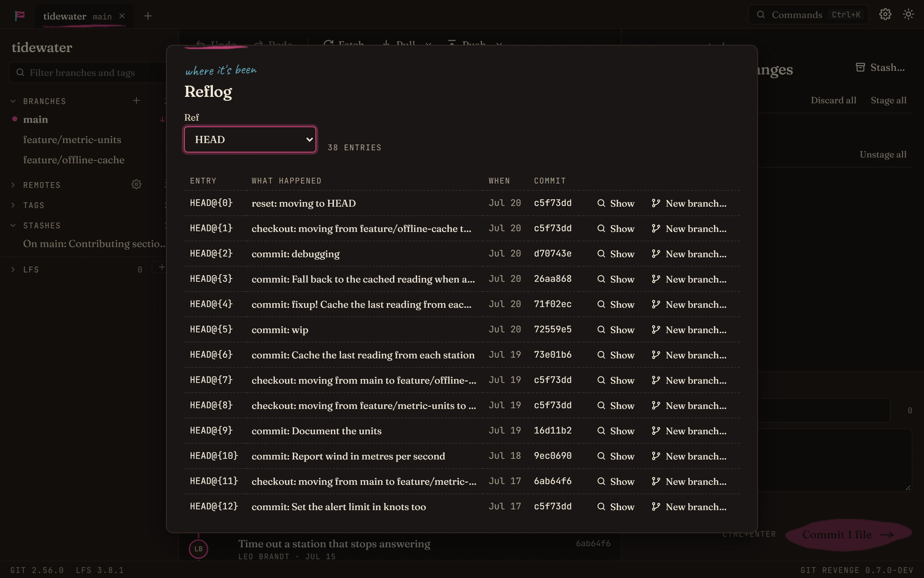Open the Ref dropdown showing HEAD
The width and height of the screenshot is (924, 578).
coord(250,139)
